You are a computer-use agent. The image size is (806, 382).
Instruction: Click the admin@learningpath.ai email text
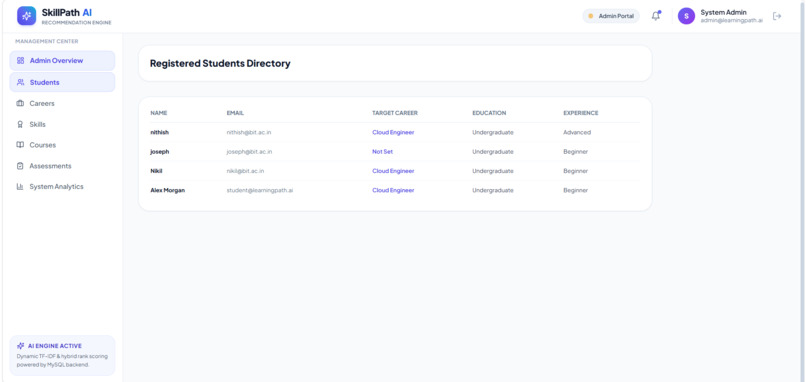pos(731,21)
